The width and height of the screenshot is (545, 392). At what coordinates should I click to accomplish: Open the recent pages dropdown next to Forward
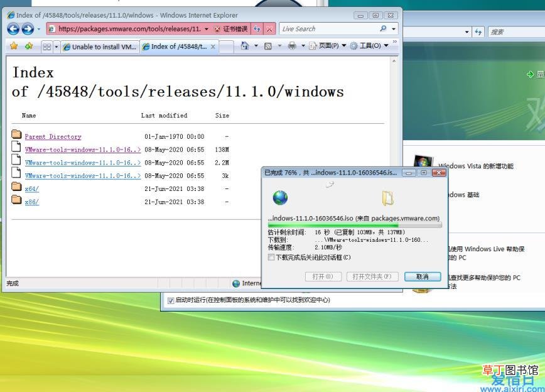(38, 29)
